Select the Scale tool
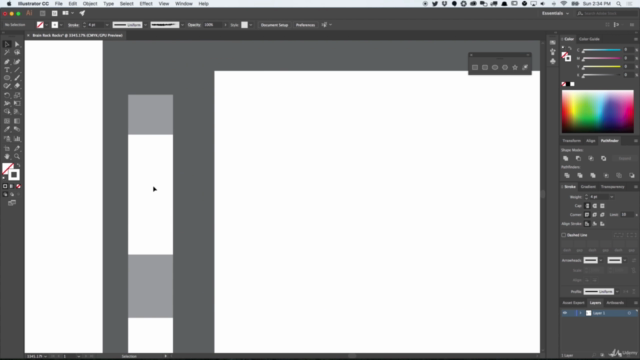 pos(17,95)
